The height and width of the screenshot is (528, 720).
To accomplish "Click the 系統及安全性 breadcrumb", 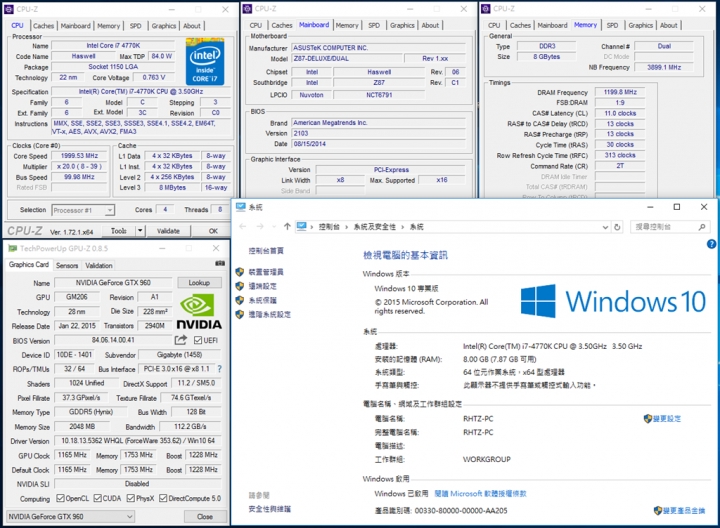I will coord(374,227).
